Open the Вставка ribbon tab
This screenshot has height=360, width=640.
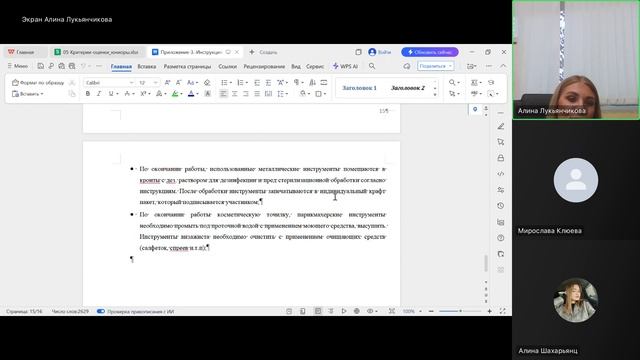147,66
